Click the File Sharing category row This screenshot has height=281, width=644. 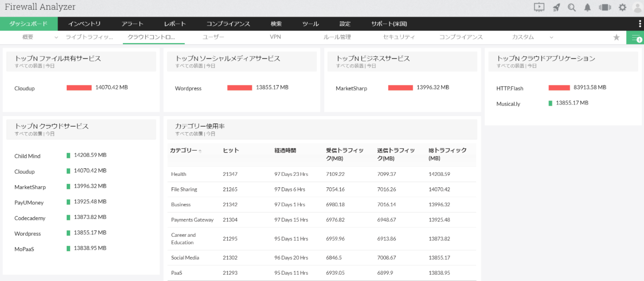click(x=184, y=189)
